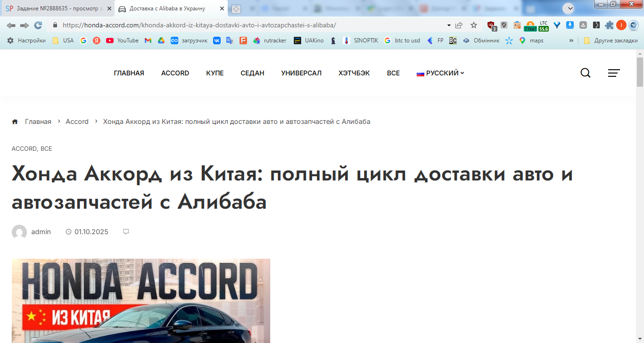Click the pig face extension icon

coord(517,25)
